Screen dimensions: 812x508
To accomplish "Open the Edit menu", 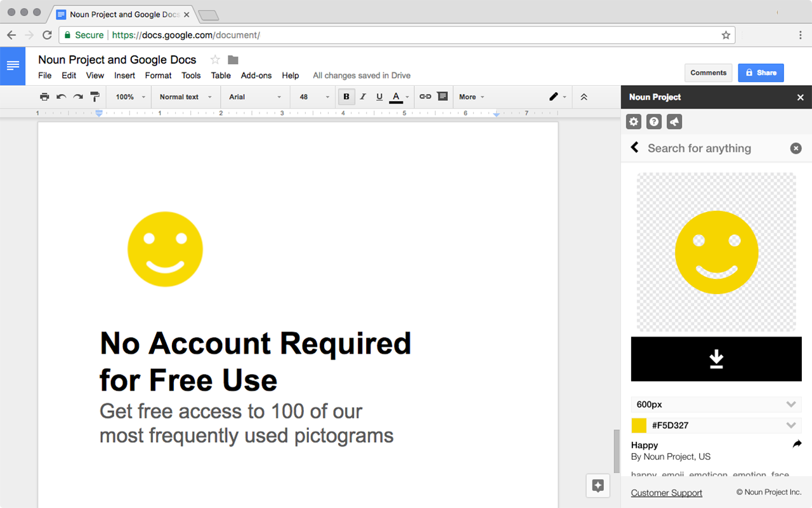I will click(69, 75).
